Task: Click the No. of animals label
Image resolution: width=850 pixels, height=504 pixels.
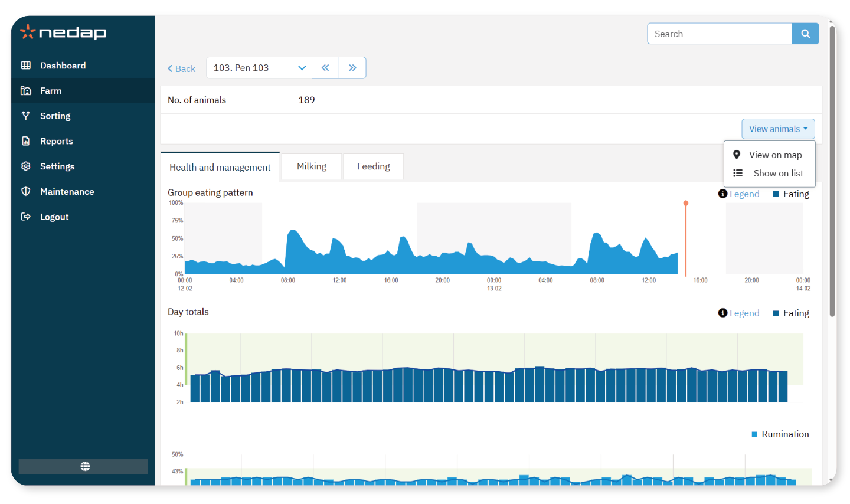Action: point(197,100)
